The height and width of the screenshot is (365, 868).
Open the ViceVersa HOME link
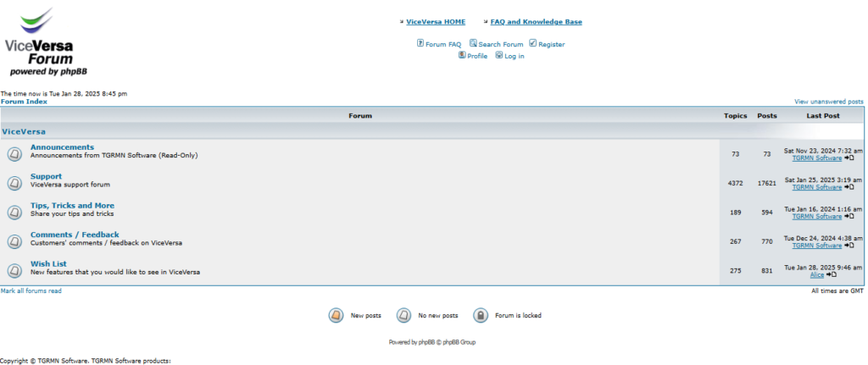(x=436, y=22)
